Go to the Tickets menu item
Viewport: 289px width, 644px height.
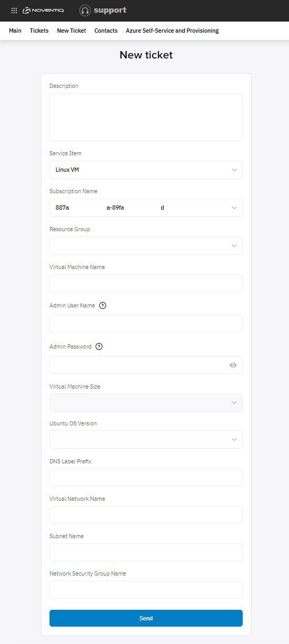39,31
